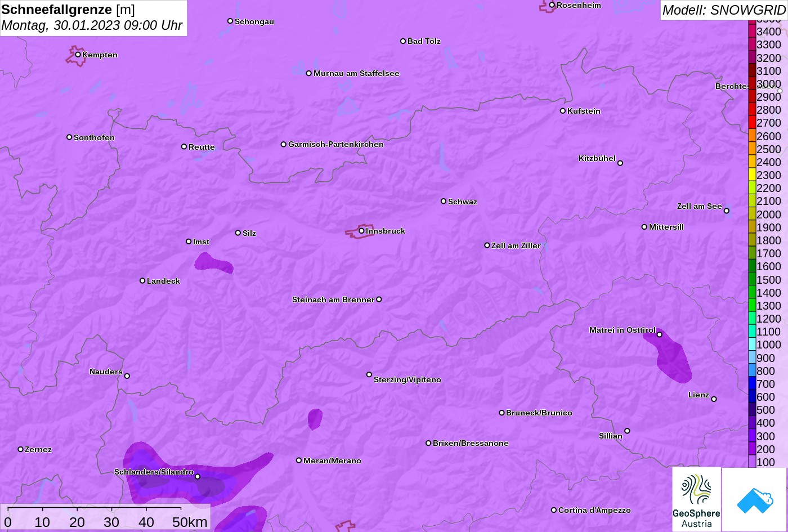The image size is (788, 532).
Task: Click the blue cloud logo icon
Action: [754, 499]
